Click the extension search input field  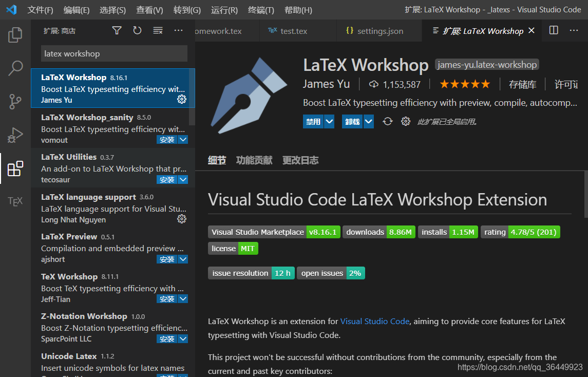click(x=114, y=53)
